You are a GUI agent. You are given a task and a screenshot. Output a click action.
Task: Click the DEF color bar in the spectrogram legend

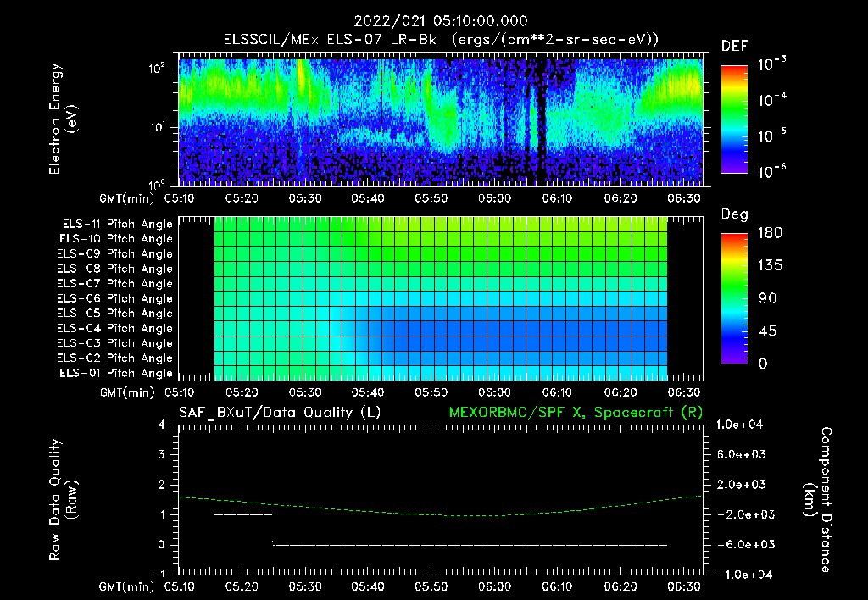(x=734, y=119)
